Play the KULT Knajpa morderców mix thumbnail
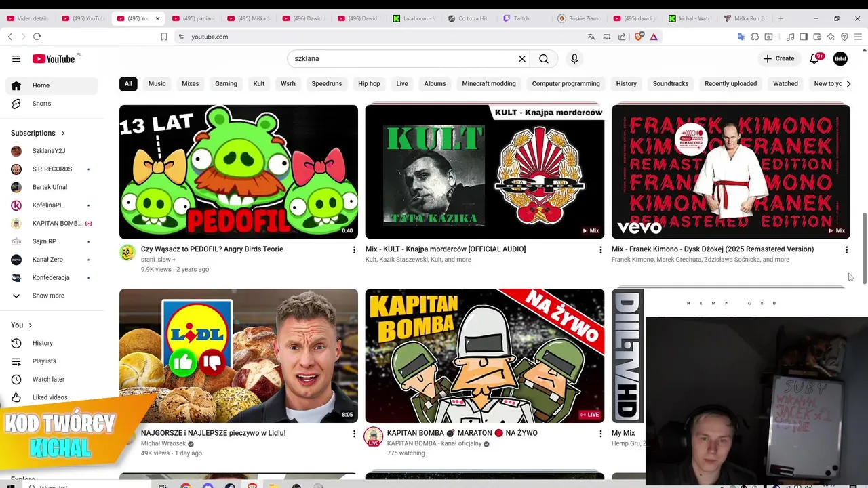Viewport: 868px width, 488px height. click(x=485, y=171)
